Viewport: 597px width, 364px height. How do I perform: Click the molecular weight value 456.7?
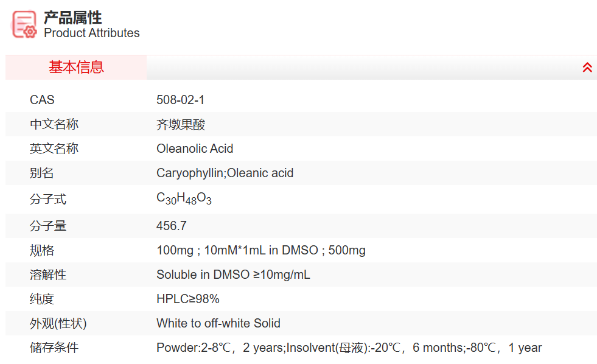click(172, 226)
